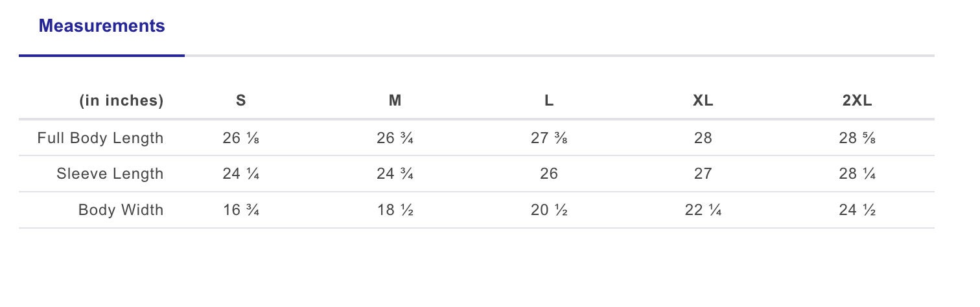Viewport: 980px width, 307px height.
Task: Click the 18 ½ body width value
Action: pyautogui.click(x=395, y=210)
